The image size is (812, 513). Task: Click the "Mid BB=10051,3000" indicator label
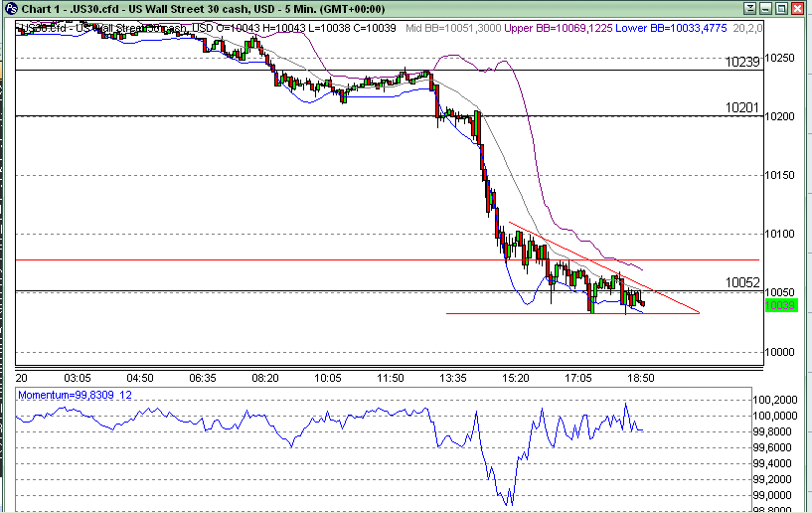pyautogui.click(x=453, y=28)
